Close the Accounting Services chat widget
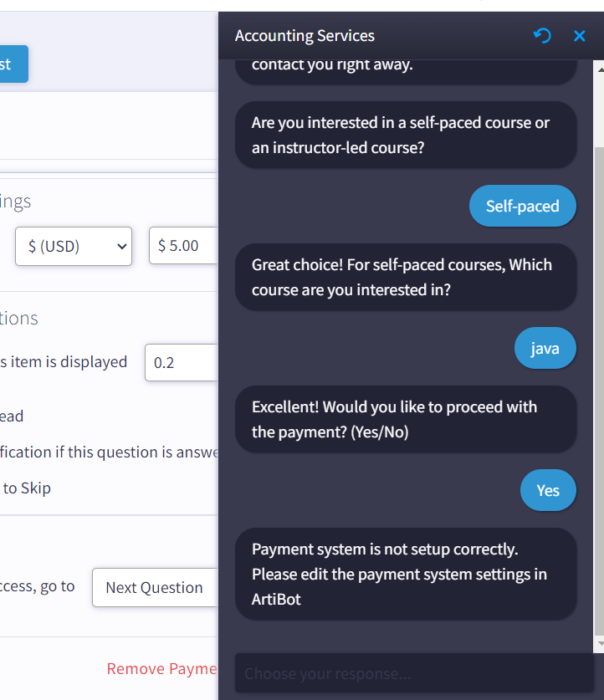The image size is (604, 700). pos(580,36)
